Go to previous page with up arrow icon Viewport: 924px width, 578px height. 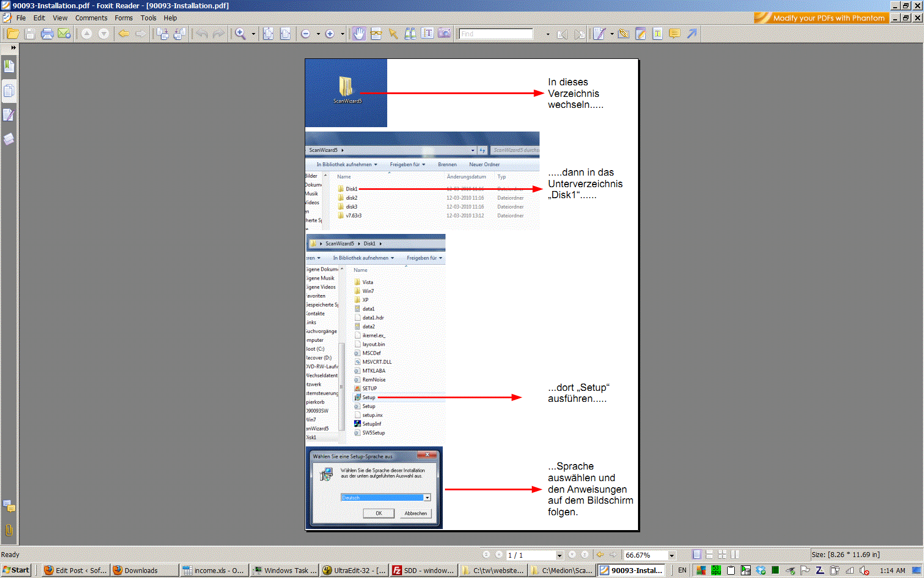pyautogui.click(x=87, y=34)
